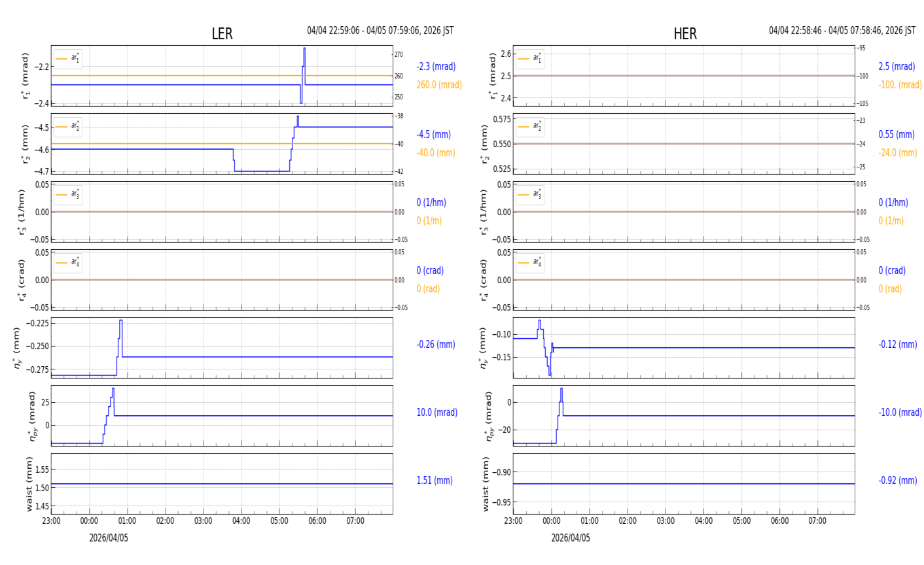The image size is (924, 565).
Task: Click the -0.12 (mm) readout
Action: [898, 345]
